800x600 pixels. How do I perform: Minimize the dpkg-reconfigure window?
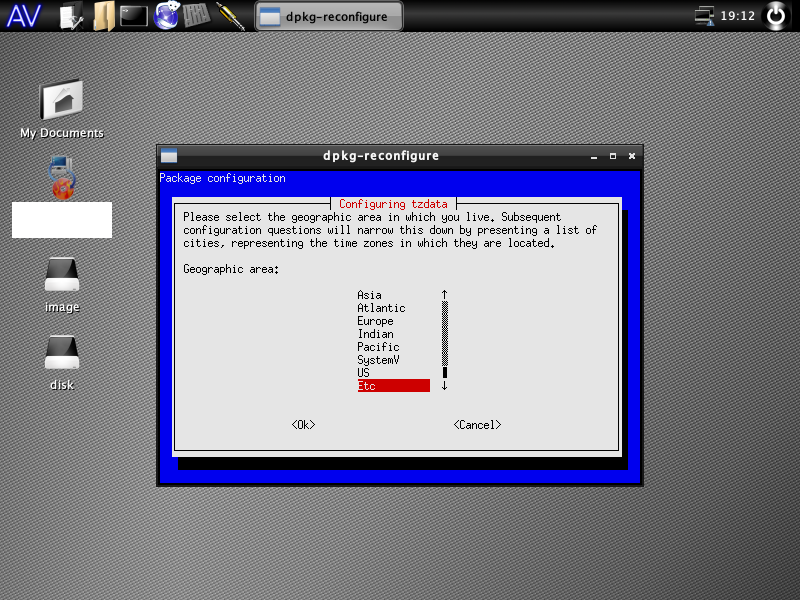tap(594, 156)
